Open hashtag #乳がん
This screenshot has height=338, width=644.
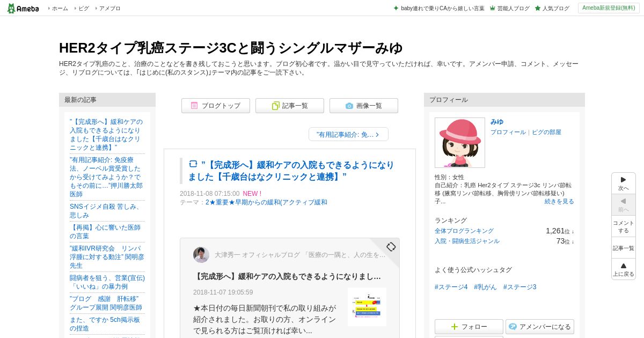pos(485,287)
